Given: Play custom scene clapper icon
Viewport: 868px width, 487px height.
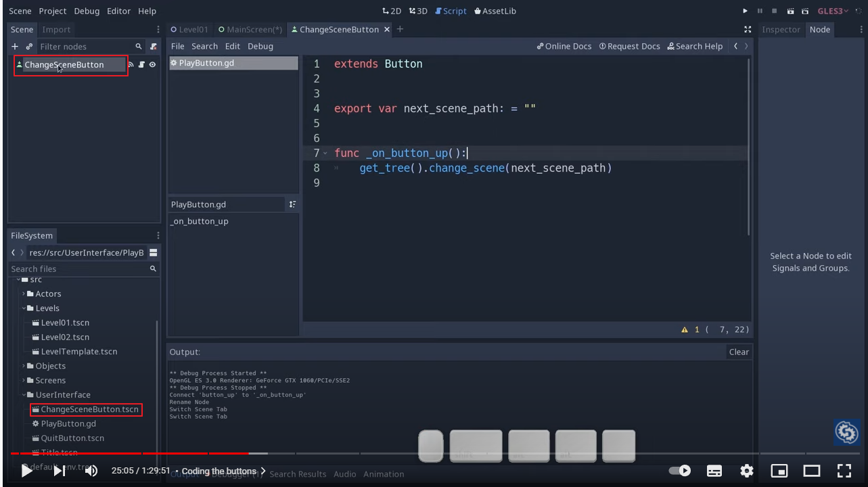Looking at the screenshot, I should [804, 11].
